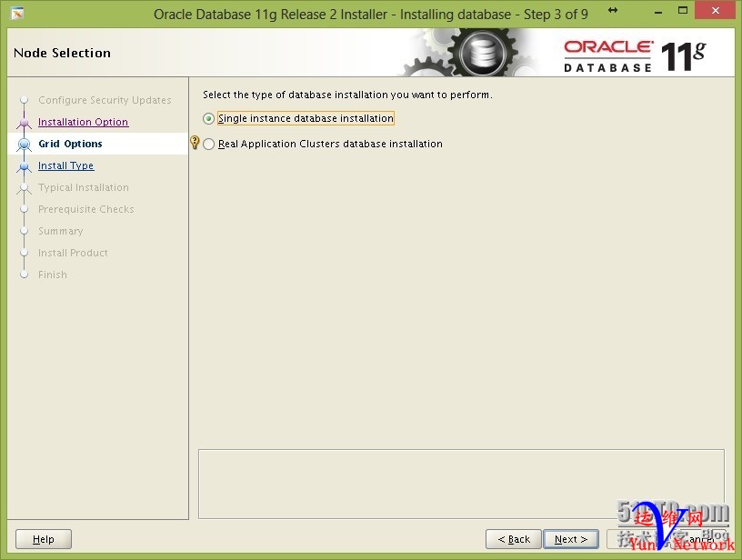742x560 pixels.
Task: Click the Configure Security Updates step
Action: tap(105, 100)
